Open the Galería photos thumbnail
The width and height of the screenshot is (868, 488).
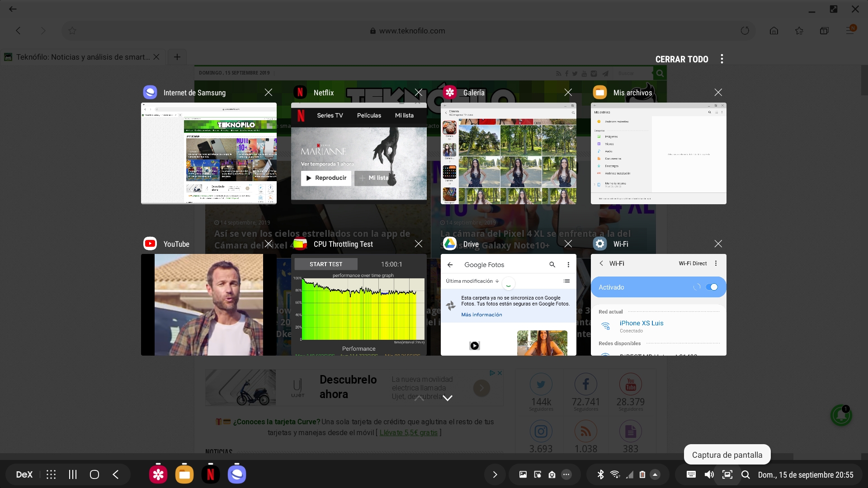[x=509, y=153]
